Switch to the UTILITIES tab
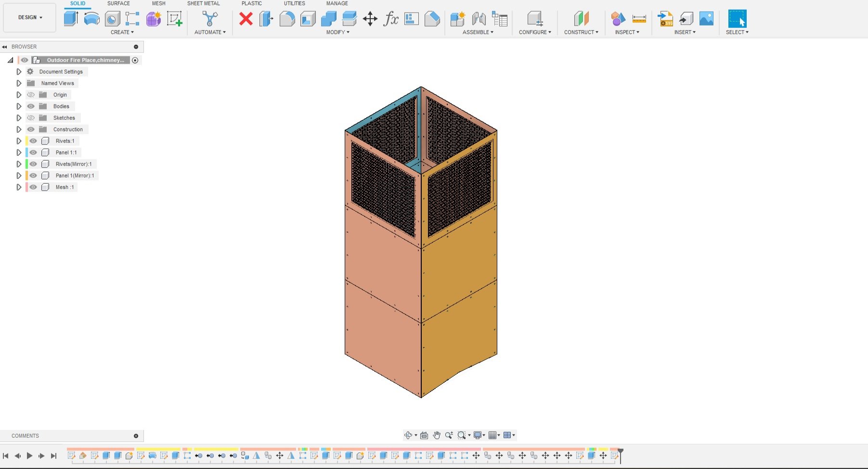 294,3
